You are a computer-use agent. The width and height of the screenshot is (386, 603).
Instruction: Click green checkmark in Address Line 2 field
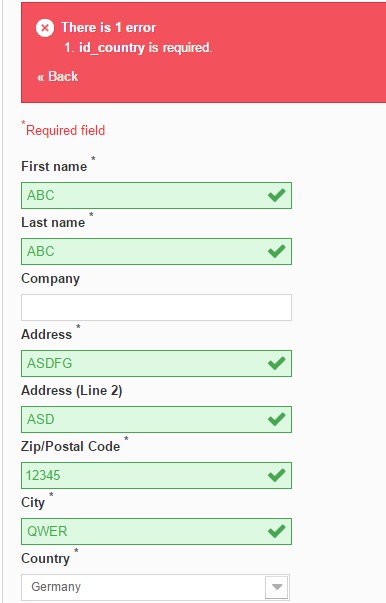tap(276, 419)
